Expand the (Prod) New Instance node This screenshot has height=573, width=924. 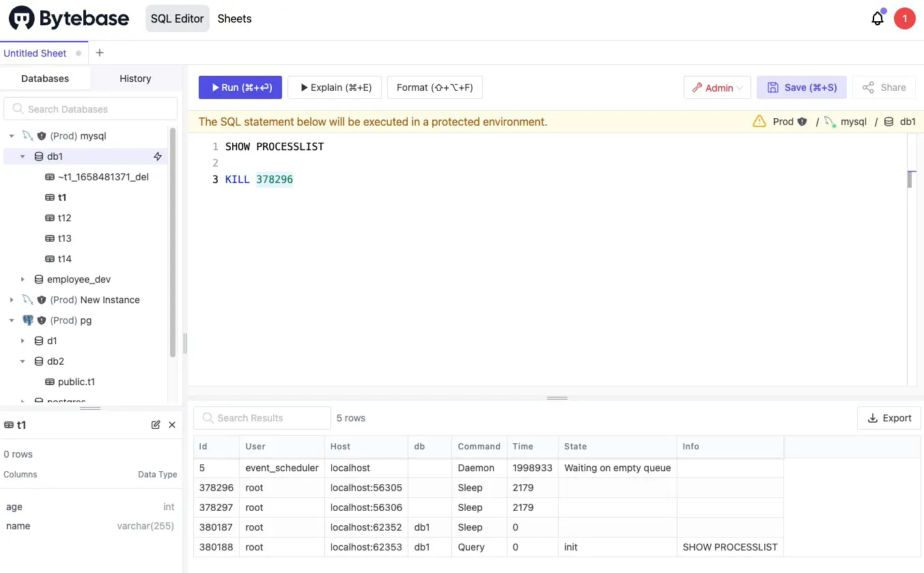pyautogui.click(x=12, y=300)
